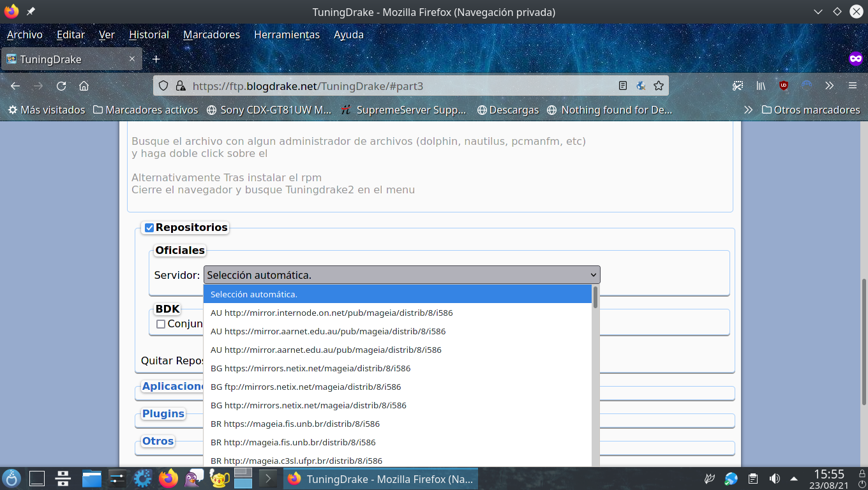Select BG http://mirrors.netix.net mirror

[x=398, y=405]
